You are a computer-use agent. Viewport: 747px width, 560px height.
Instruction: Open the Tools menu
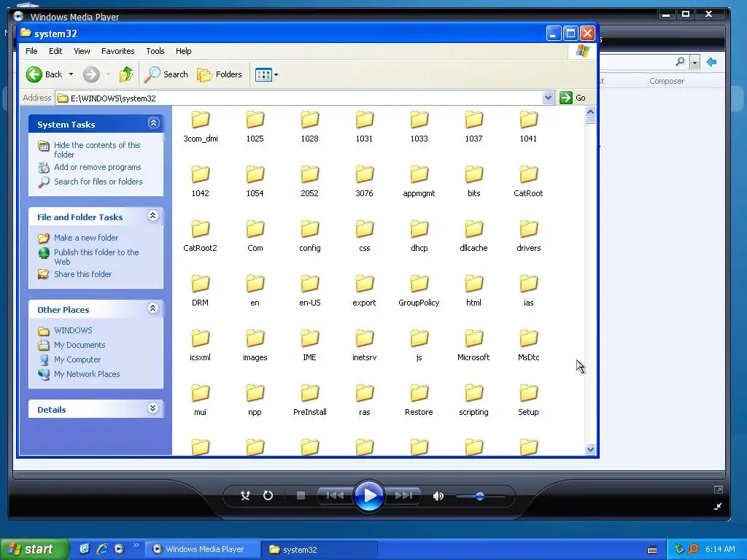coord(155,51)
